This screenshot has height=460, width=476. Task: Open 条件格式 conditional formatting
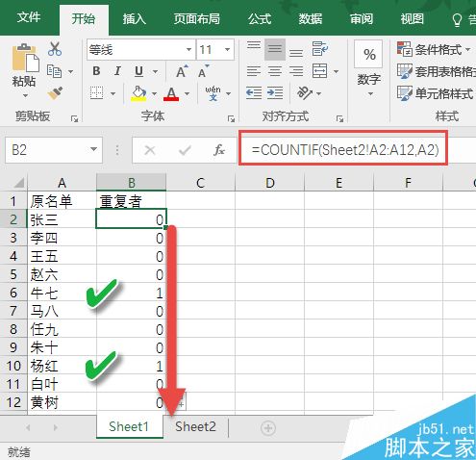pos(435,49)
